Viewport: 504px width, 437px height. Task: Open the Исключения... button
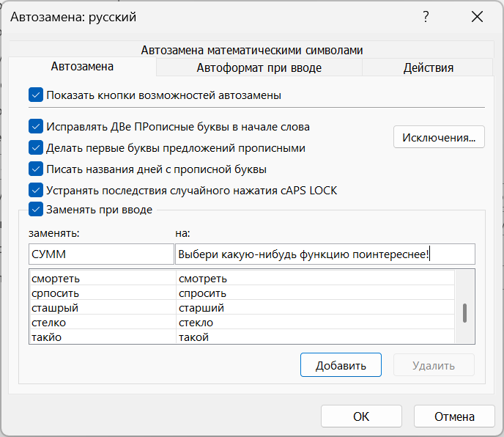click(439, 137)
